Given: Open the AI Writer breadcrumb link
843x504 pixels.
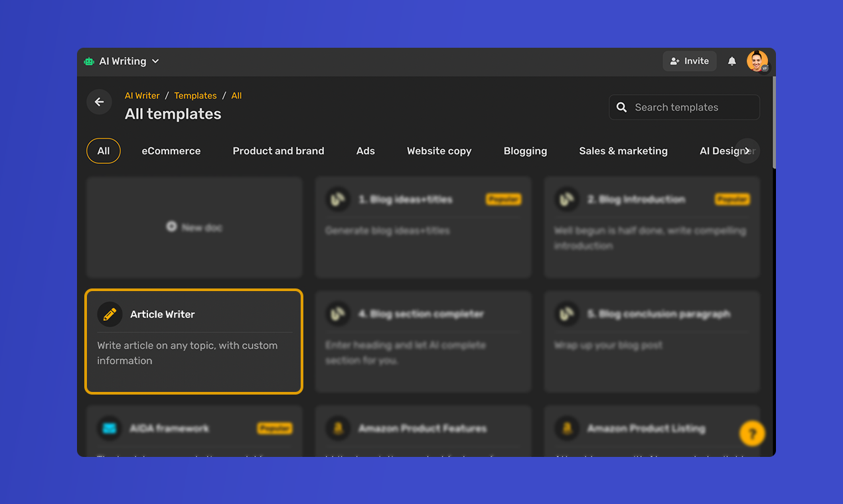Looking at the screenshot, I should click(x=142, y=96).
